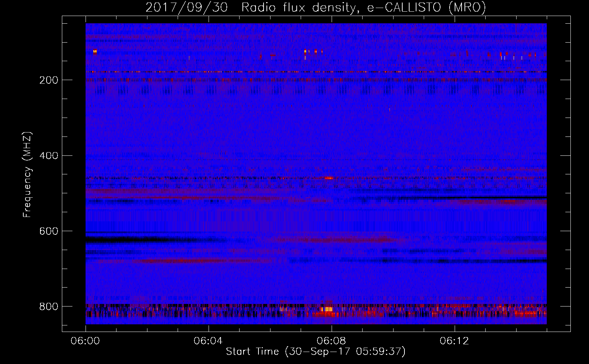Click the plot title "Radio flux density, e-CALLISTO (MRO)"
The width and height of the screenshot is (589, 364).
coord(364,7)
